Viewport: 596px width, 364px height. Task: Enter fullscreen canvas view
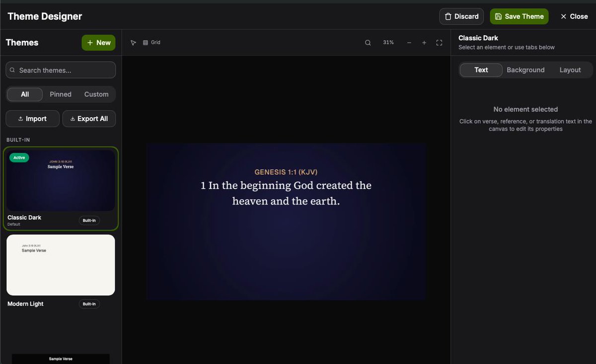tap(439, 43)
